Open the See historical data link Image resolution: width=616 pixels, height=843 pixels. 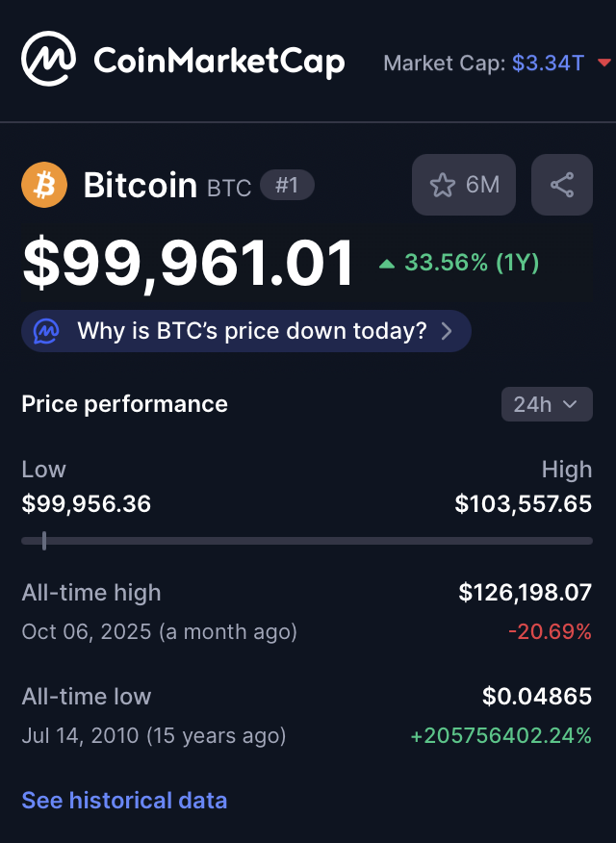(124, 800)
